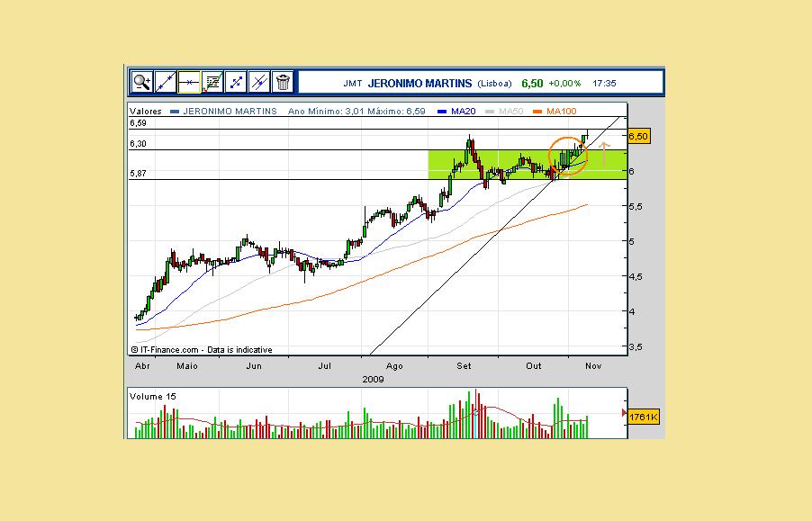Screen dimensions: 812x521
Task: Click the Valores panel label
Action: pyautogui.click(x=146, y=112)
